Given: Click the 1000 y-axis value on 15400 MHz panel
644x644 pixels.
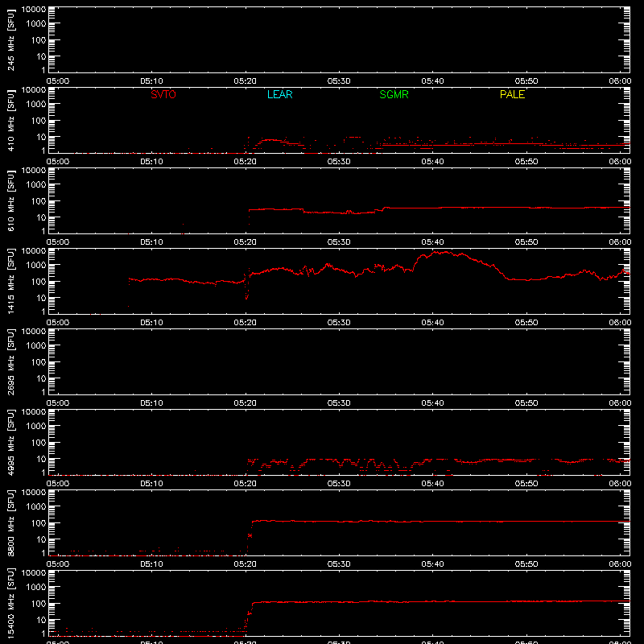Looking at the screenshot, I should [35, 588].
